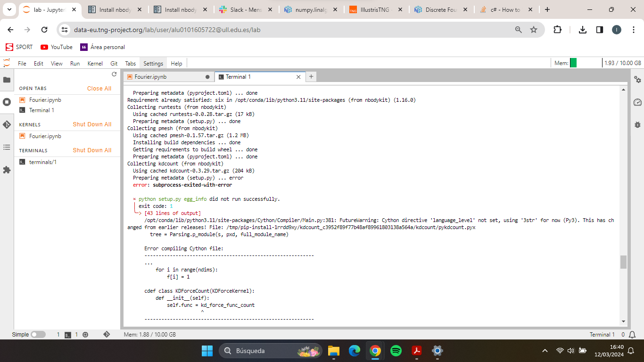Open the Windows Start menu
The height and width of the screenshot is (362, 644).
coord(207,351)
